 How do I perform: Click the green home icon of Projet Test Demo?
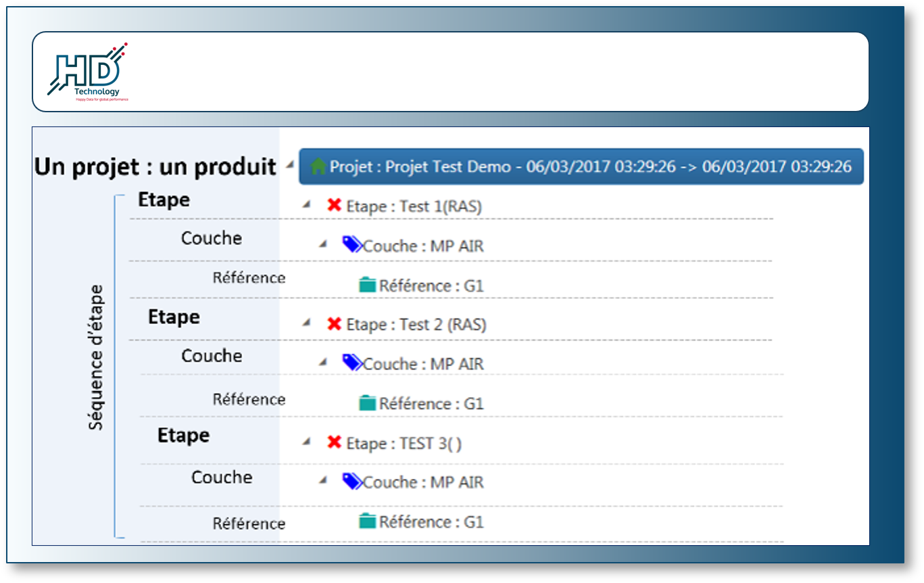(x=318, y=166)
